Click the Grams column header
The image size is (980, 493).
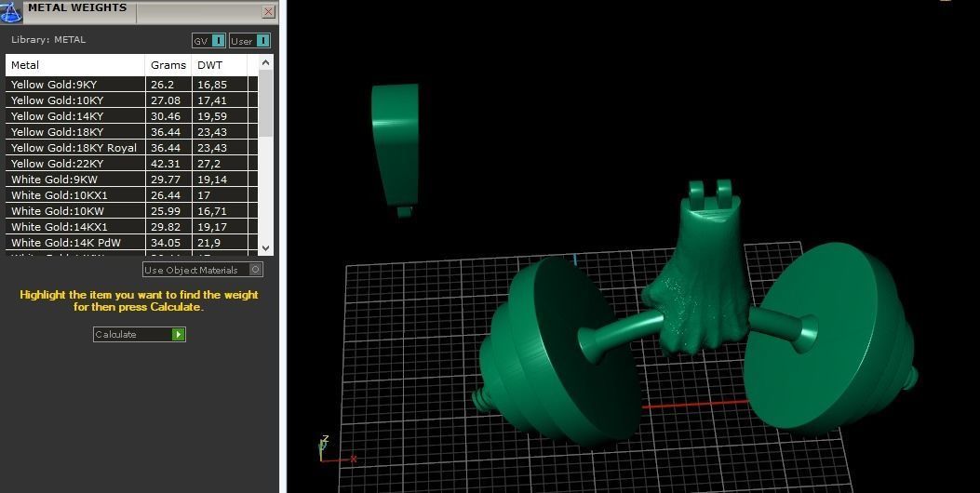coord(168,65)
